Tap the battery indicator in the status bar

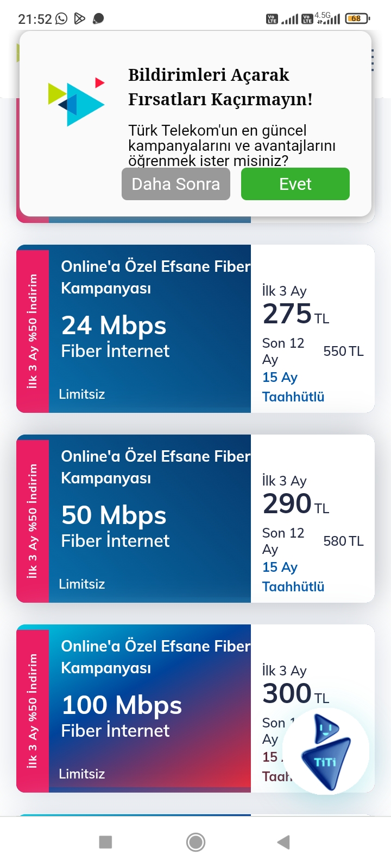pyautogui.click(x=357, y=18)
